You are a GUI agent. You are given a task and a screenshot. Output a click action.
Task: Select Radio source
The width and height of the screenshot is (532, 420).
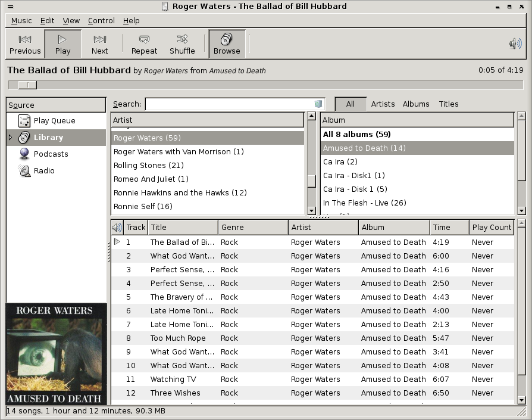[56, 170]
